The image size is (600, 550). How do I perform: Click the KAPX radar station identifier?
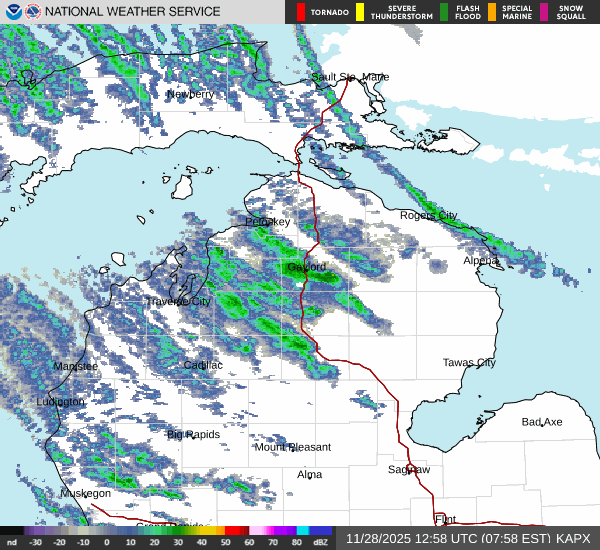click(573, 538)
